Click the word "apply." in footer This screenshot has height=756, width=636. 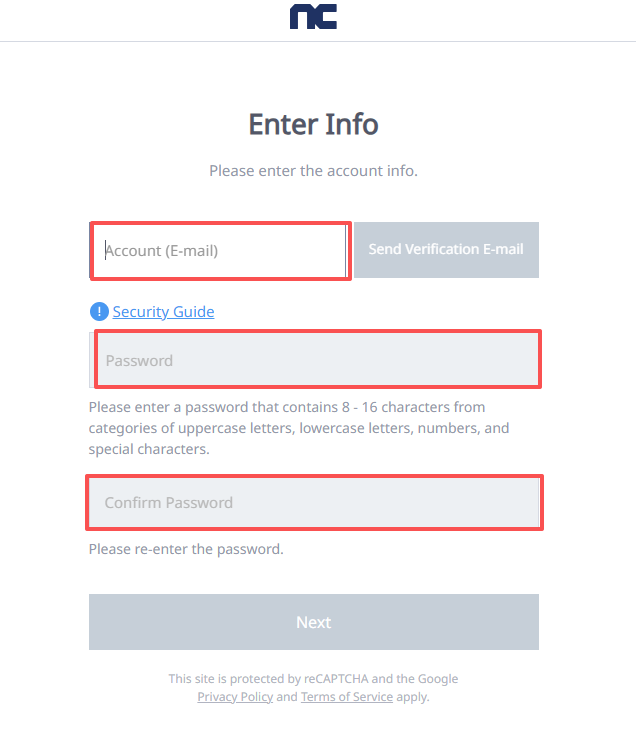(x=413, y=696)
